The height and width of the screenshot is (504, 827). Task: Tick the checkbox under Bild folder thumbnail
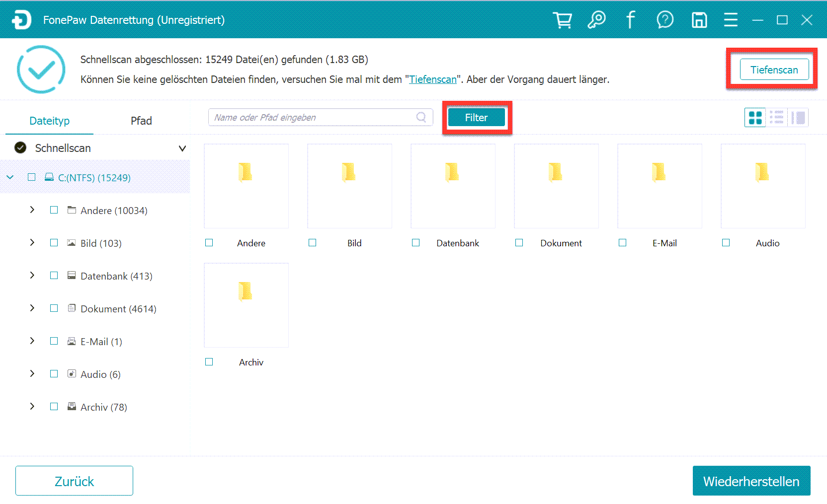pyautogui.click(x=313, y=243)
